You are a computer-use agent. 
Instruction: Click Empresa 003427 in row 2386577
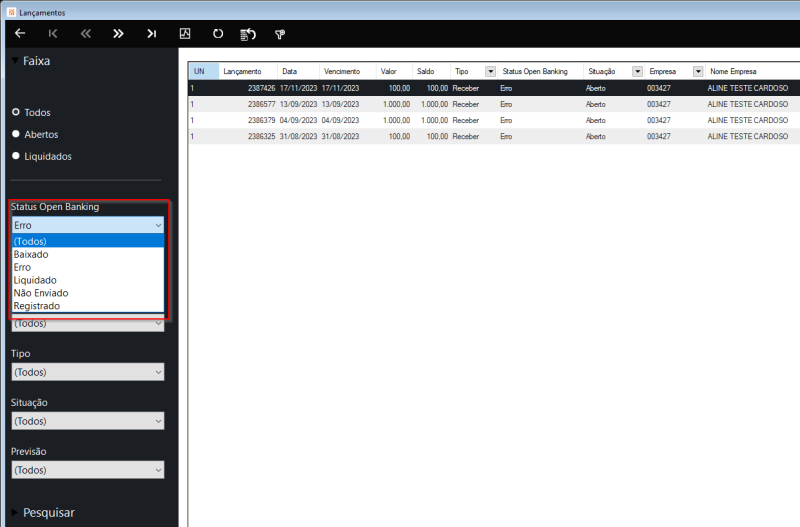tap(659, 104)
